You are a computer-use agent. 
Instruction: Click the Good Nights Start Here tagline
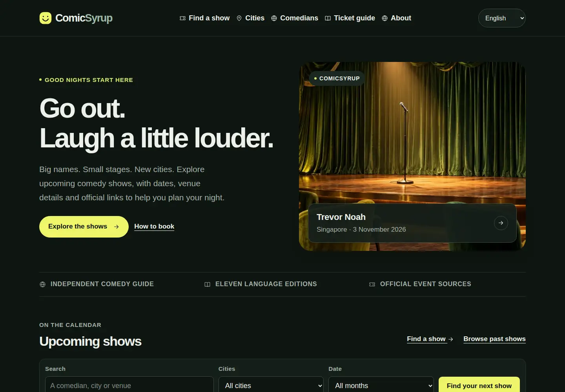point(89,80)
